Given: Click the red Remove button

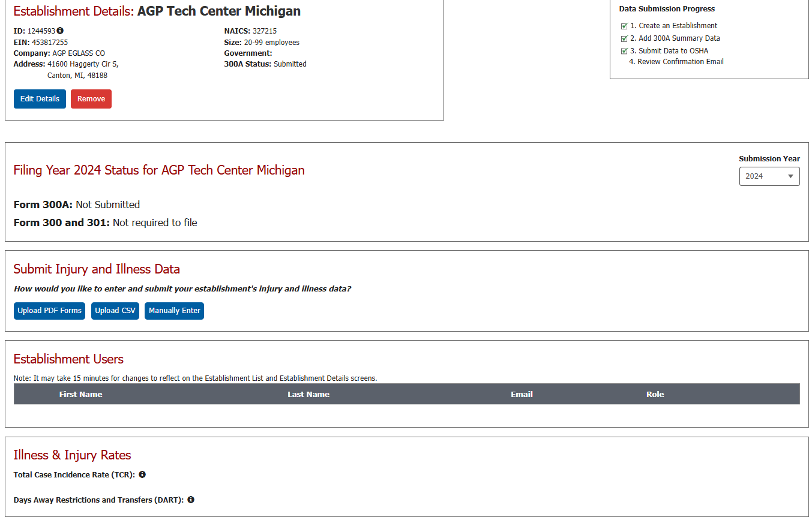Looking at the screenshot, I should (x=91, y=99).
